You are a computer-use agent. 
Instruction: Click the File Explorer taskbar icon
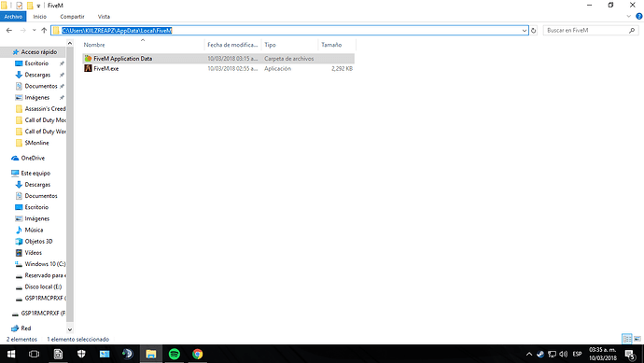click(x=151, y=354)
